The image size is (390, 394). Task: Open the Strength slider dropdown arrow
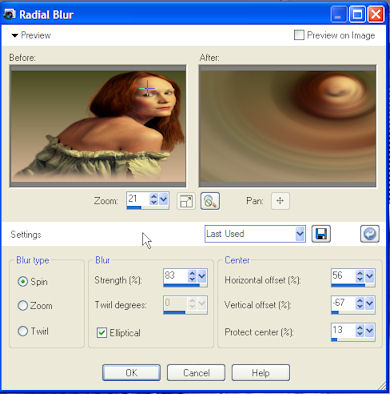[x=202, y=276]
